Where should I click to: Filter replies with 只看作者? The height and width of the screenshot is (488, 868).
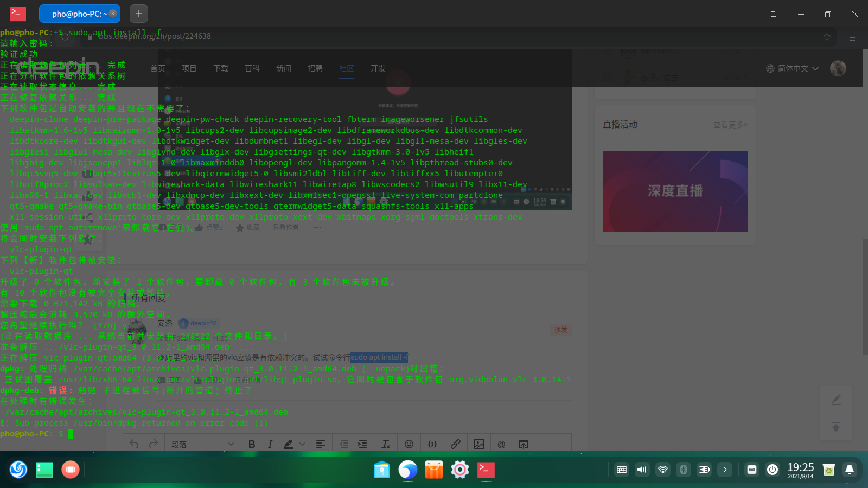[x=286, y=228]
